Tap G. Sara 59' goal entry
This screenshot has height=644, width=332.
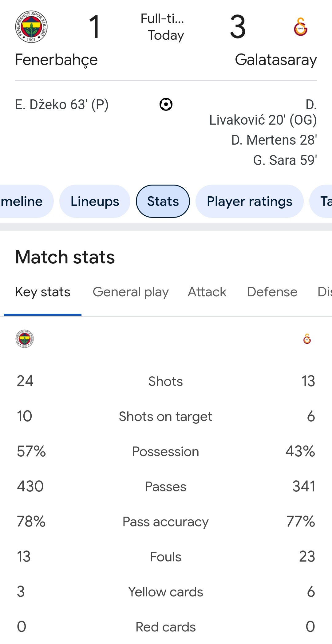click(x=285, y=160)
